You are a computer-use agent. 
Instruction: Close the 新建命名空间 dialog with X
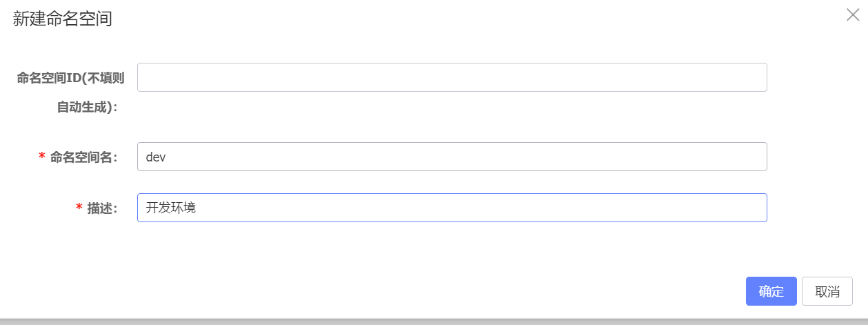pos(853,14)
